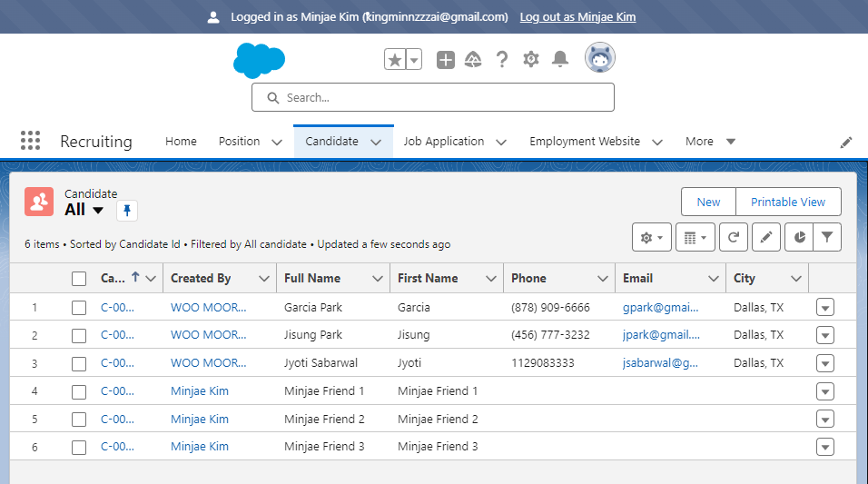Show row actions for Minjae Friend 2

[824, 420]
